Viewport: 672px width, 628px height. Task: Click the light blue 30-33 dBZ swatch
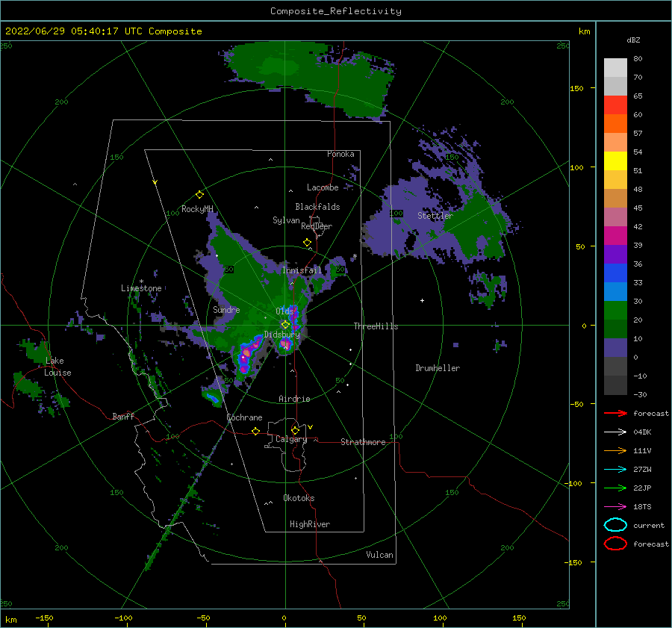point(615,292)
